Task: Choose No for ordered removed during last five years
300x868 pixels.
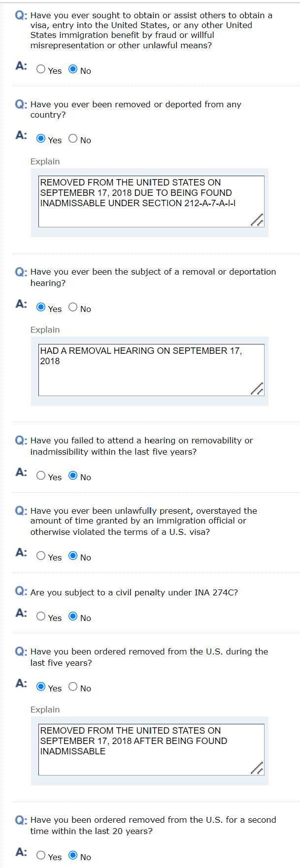Action: tap(73, 687)
